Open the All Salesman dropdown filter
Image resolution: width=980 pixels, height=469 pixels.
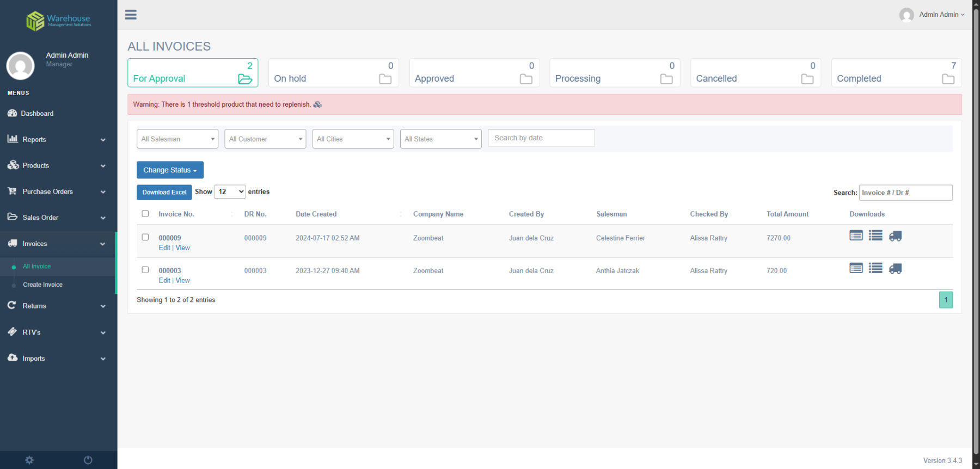[x=177, y=139]
